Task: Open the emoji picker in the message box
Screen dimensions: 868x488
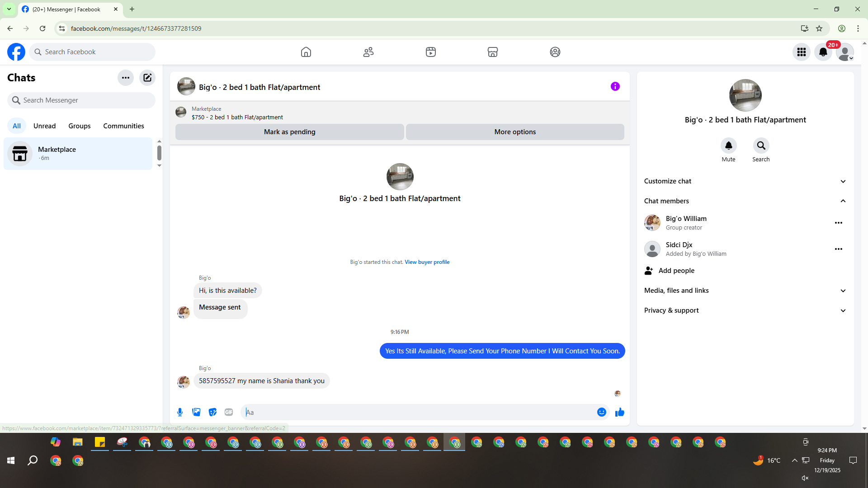Action: (601, 412)
